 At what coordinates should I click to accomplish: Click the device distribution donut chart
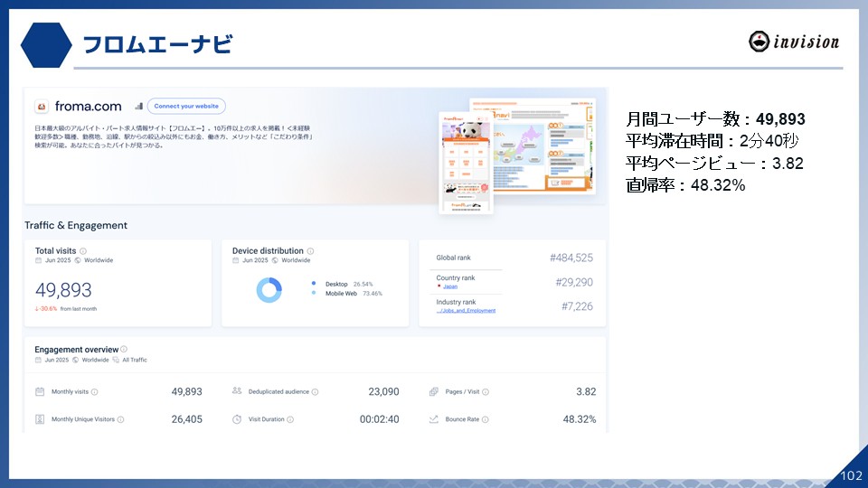[x=269, y=289]
